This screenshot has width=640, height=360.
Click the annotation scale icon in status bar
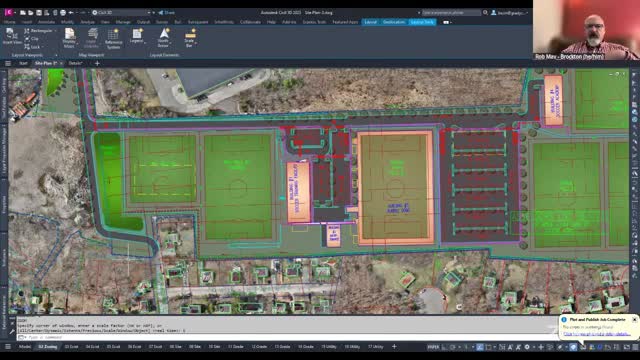tap(510, 347)
